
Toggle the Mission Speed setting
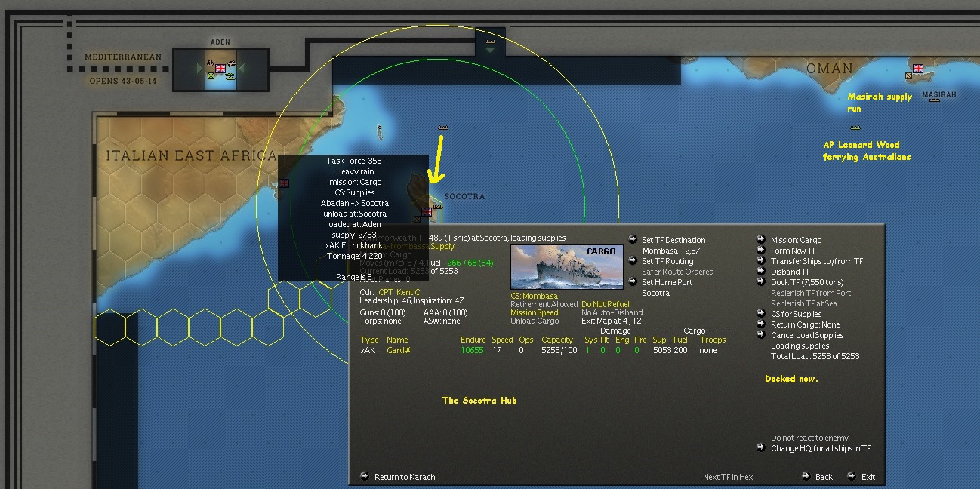(x=535, y=312)
